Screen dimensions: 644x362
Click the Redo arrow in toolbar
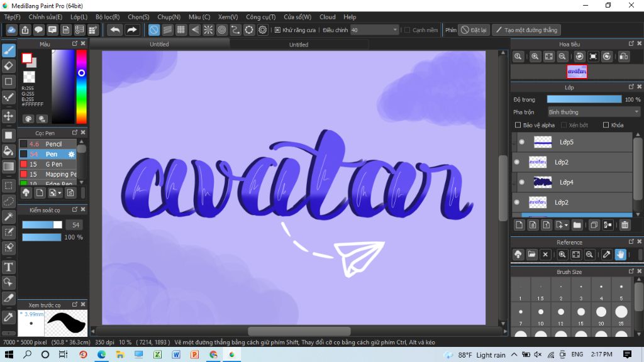[131, 30]
